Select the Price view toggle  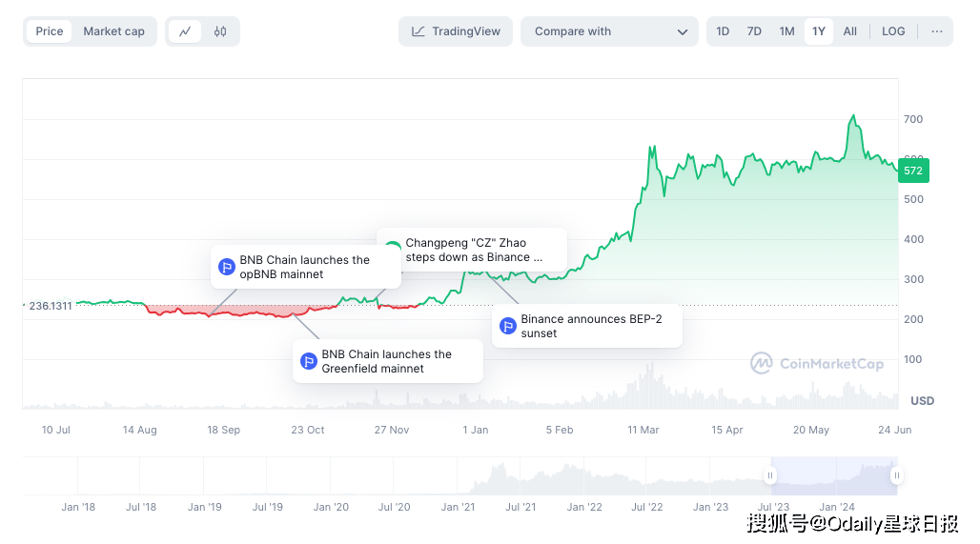(x=50, y=31)
